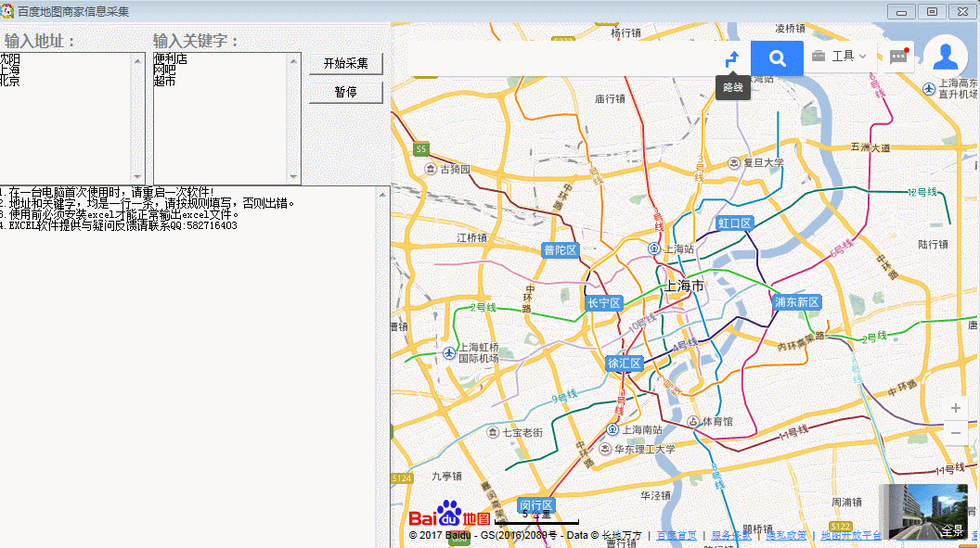Open the 服务条款 link
980x548 pixels.
730,536
